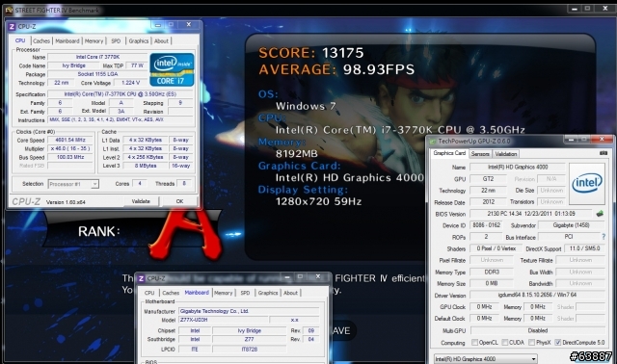Open Caches tab in lower CPU-Z window
This screenshot has height=364, width=617.
coord(171,293)
